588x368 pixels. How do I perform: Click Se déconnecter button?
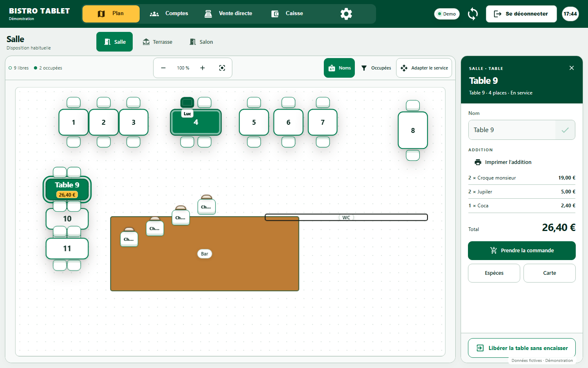point(521,14)
